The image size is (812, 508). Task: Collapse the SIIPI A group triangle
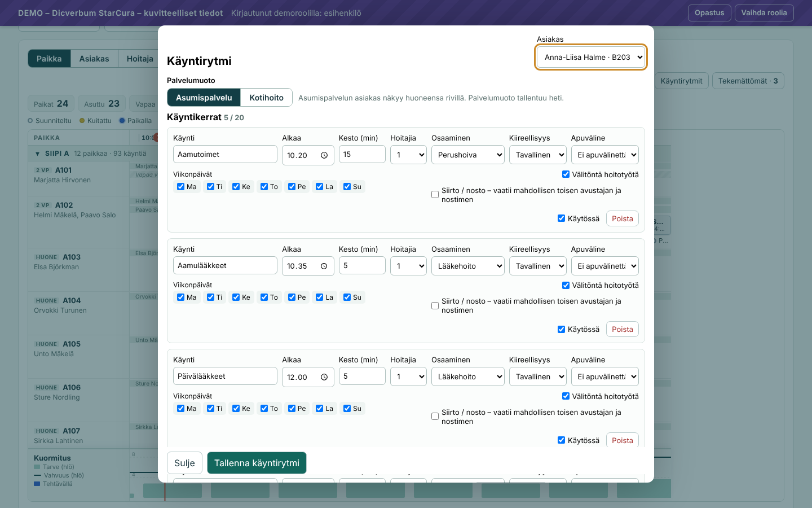(x=37, y=154)
